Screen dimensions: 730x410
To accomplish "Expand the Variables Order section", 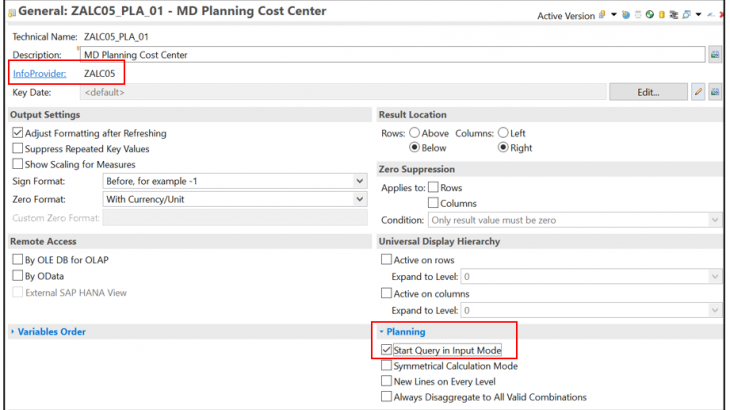I will [52, 331].
